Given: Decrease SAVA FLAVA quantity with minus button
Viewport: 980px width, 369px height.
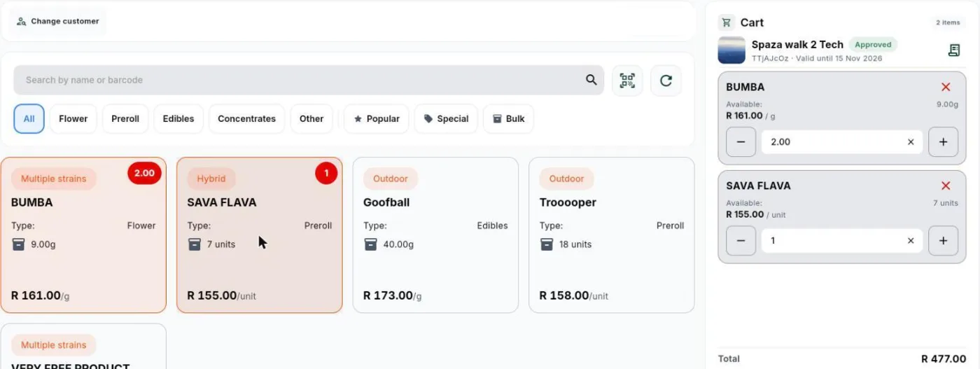Looking at the screenshot, I should click(741, 241).
